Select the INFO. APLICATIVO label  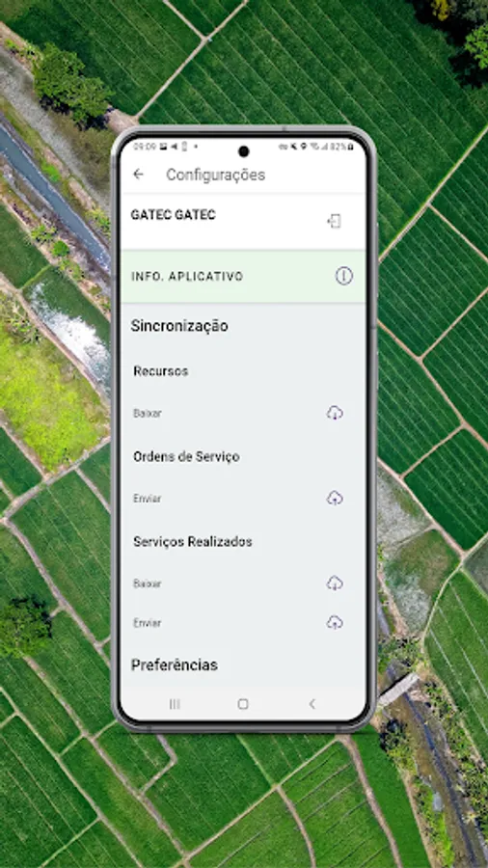pyautogui.click(x=187, y=276)
